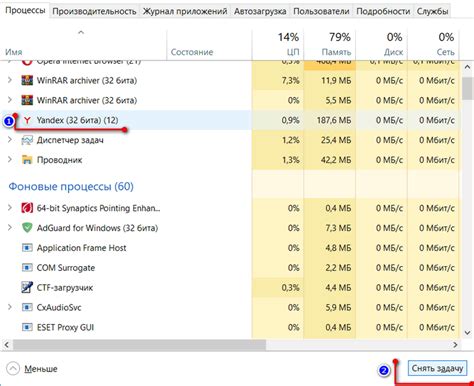Expand the Проводник process group
The image size is (474, 386).
(x=10, y=160)
